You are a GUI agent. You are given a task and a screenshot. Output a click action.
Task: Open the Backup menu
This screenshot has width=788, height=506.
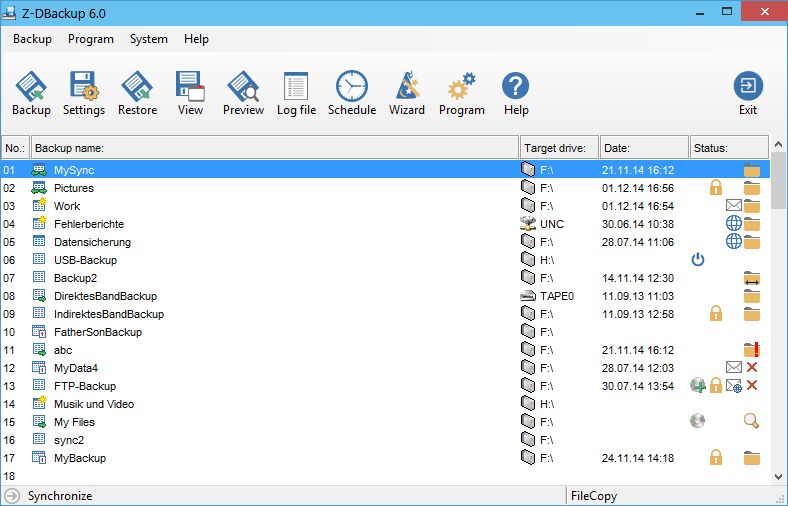point(32,39)
